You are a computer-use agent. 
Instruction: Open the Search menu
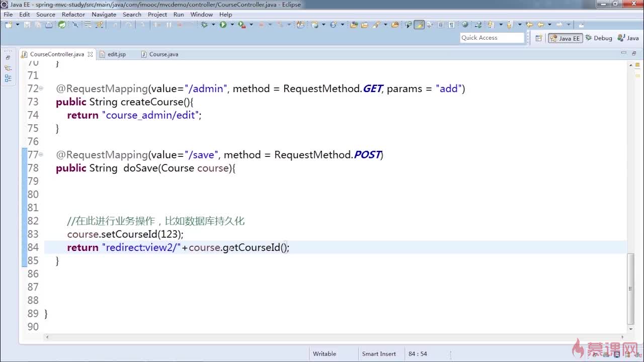coord(132,15)
